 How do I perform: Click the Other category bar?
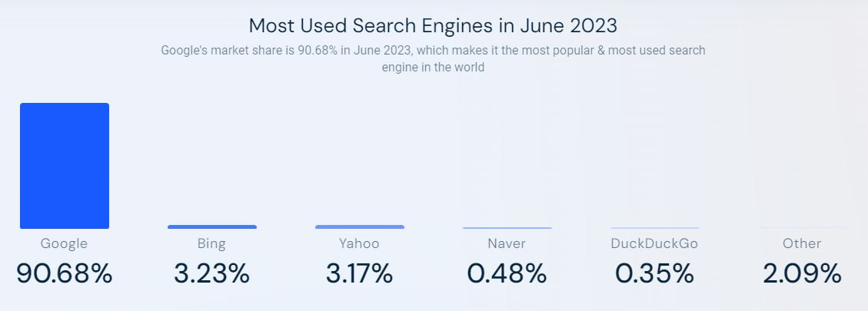(x=802, y=228)
